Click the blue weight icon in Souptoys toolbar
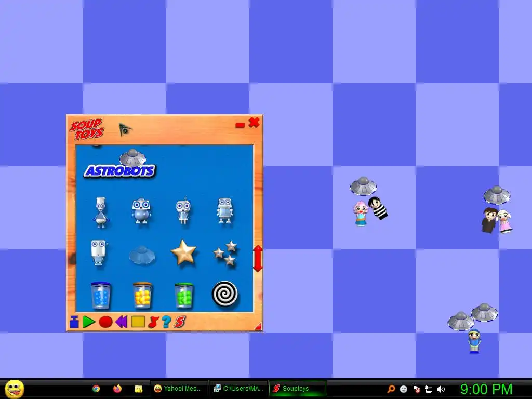This screenshot has width=532, height=399. pos(74,322)
